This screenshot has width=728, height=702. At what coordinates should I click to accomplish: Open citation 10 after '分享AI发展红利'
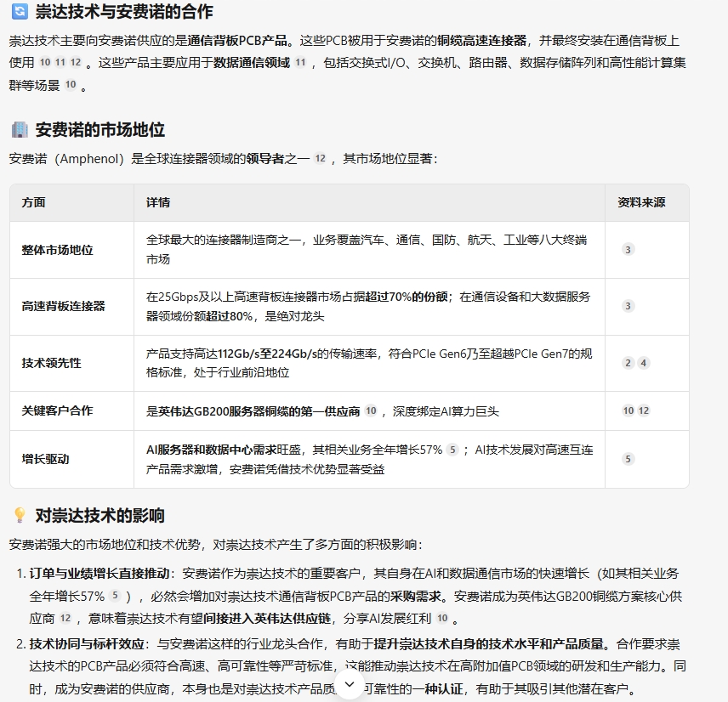[442, 618]
